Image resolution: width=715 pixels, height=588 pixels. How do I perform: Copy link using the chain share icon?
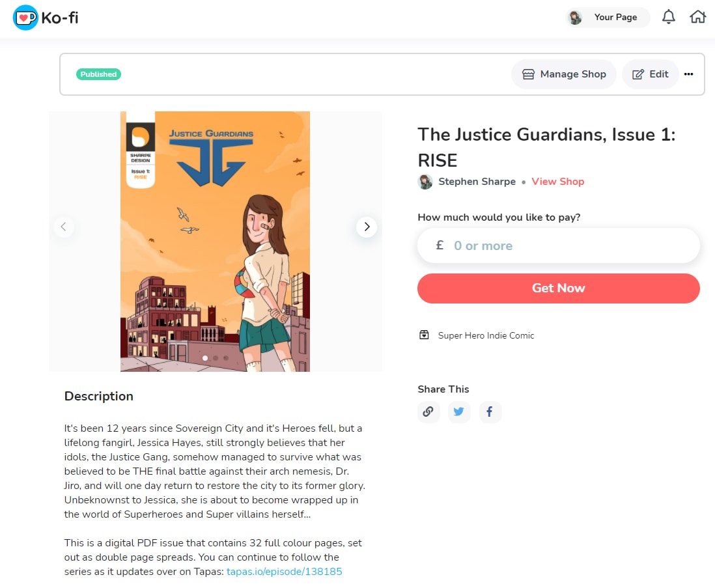tap(428, 412)
